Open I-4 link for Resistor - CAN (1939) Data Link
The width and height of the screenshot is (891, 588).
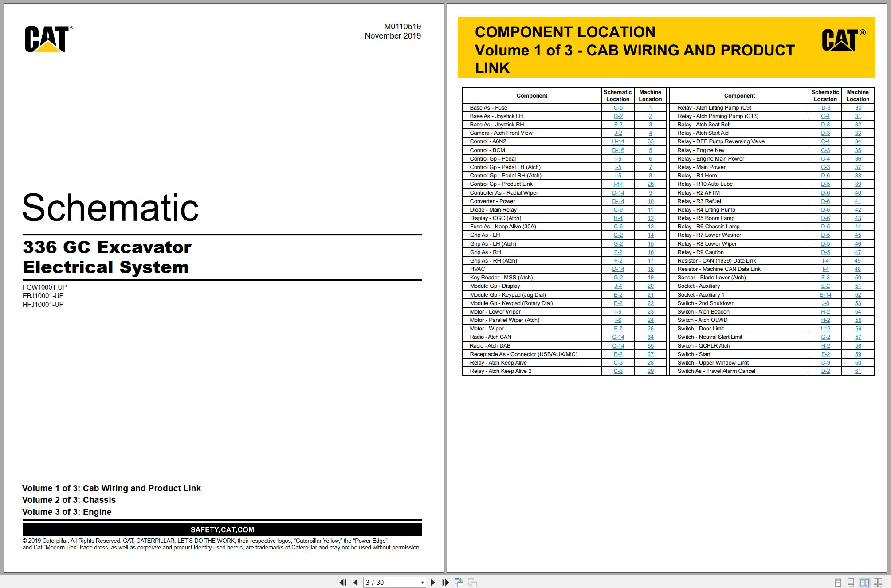click(825, 261)
